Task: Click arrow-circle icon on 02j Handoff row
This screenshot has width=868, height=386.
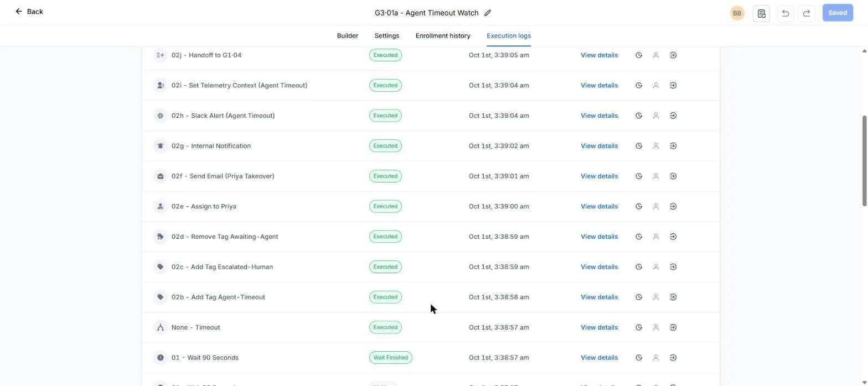Action: tap(673, 55)
